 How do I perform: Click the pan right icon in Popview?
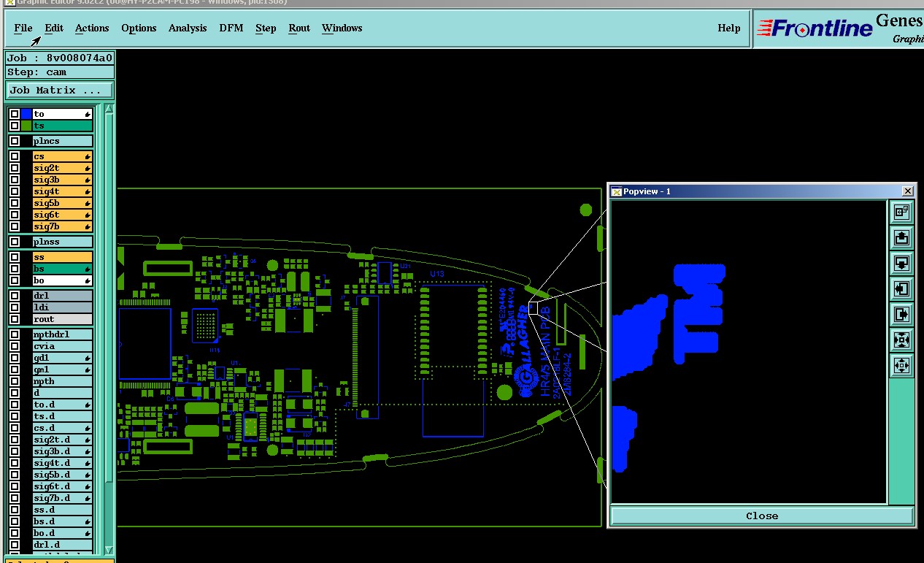[x=902, y=314]
